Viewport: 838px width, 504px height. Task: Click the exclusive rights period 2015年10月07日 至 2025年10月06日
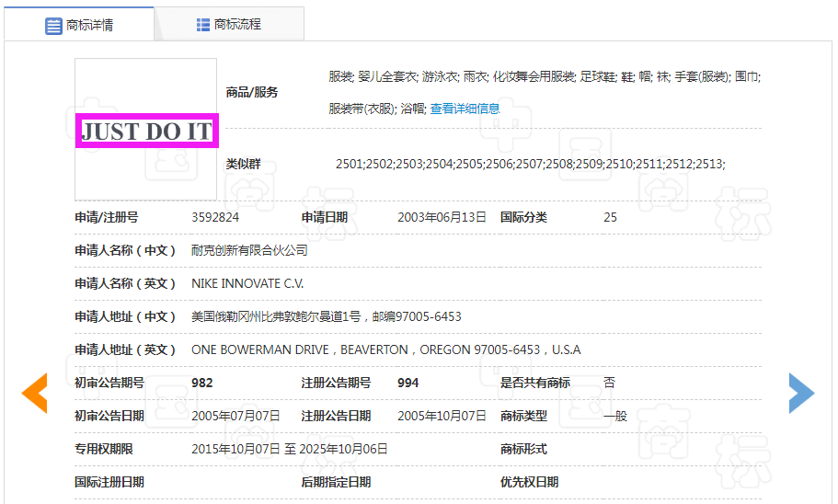tap(289, 449)
